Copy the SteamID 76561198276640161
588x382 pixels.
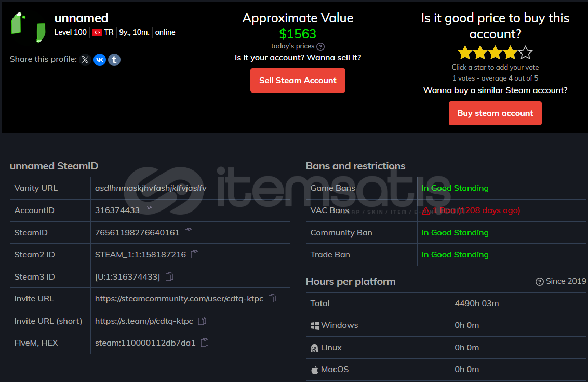189,233
